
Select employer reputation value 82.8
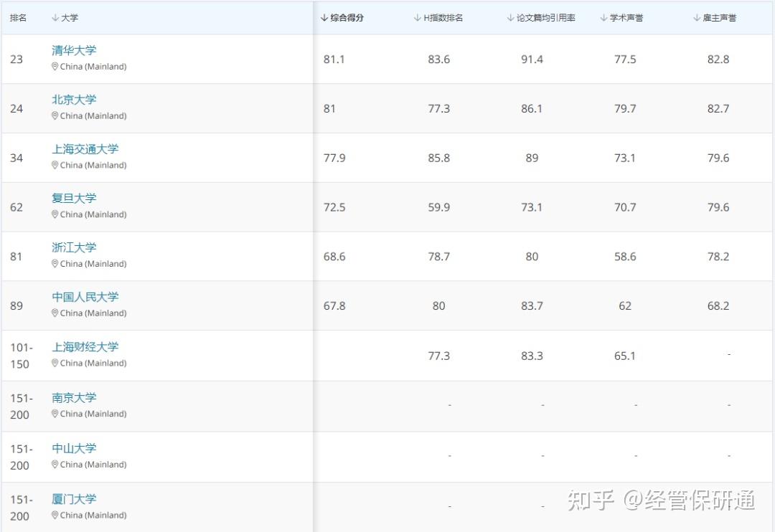click(718, 60)
